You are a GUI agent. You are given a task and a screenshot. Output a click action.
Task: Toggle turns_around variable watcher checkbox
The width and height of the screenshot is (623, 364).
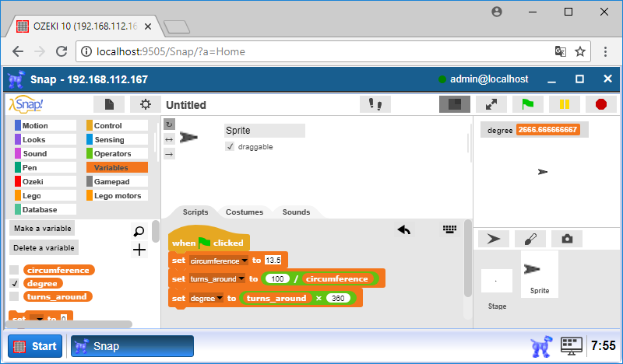14,296
